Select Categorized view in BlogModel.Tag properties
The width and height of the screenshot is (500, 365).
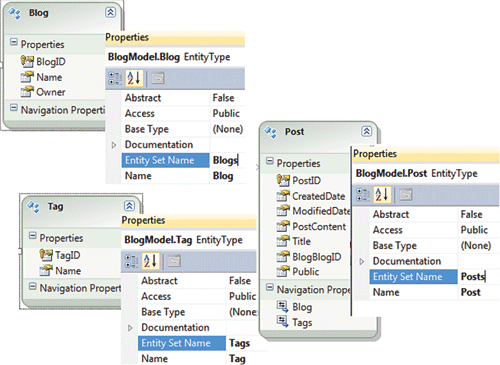click(131, 261)
